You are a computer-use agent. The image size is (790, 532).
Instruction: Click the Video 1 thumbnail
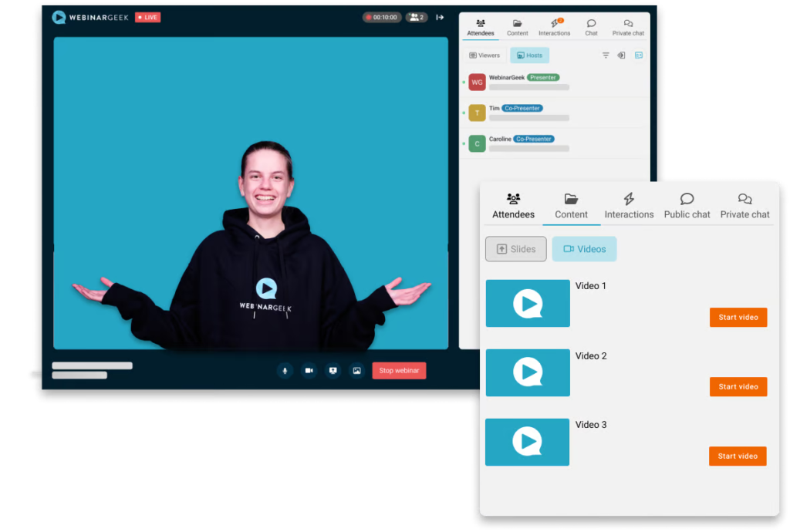528,304
